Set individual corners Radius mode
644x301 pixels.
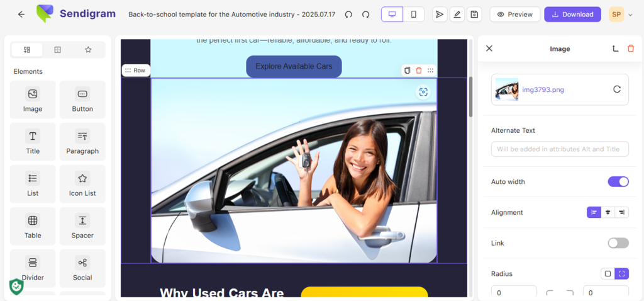coord(622,273)
